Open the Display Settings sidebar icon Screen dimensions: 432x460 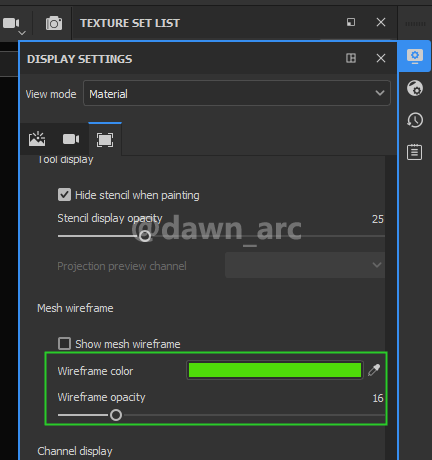[415, 56]
